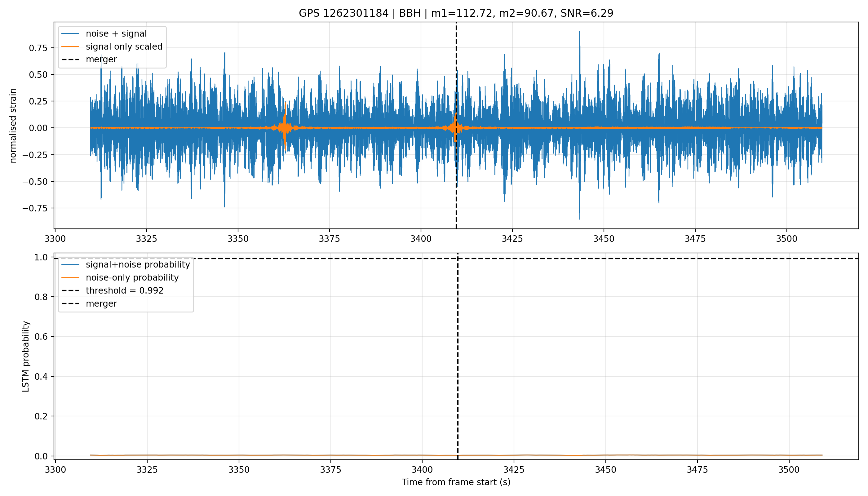The image size is (868, 496).
Task: Click the orange legend line for noise-only probability
Action: 70,278
